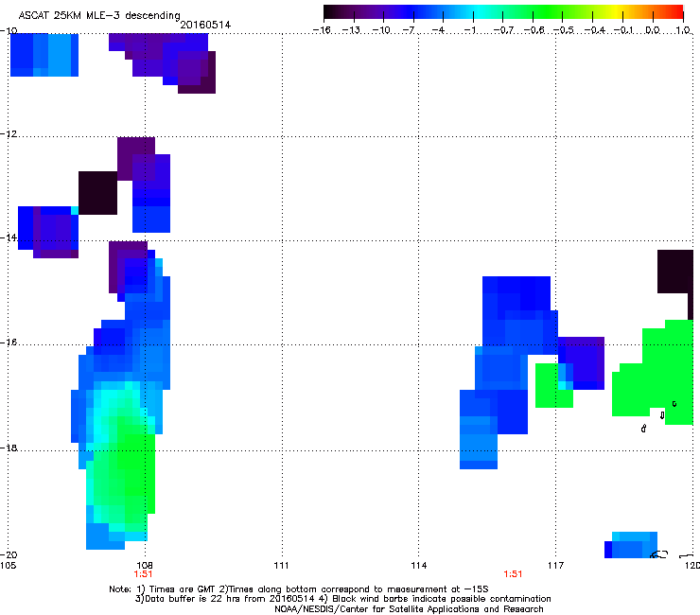Click the "-0.4" color bar tick label
Viewport: 700px width, 615px height.
[594, 30]
